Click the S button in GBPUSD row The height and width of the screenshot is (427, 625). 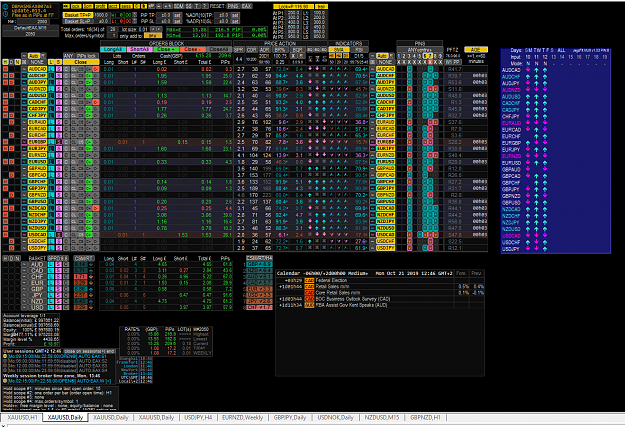(x=59, y=201)
